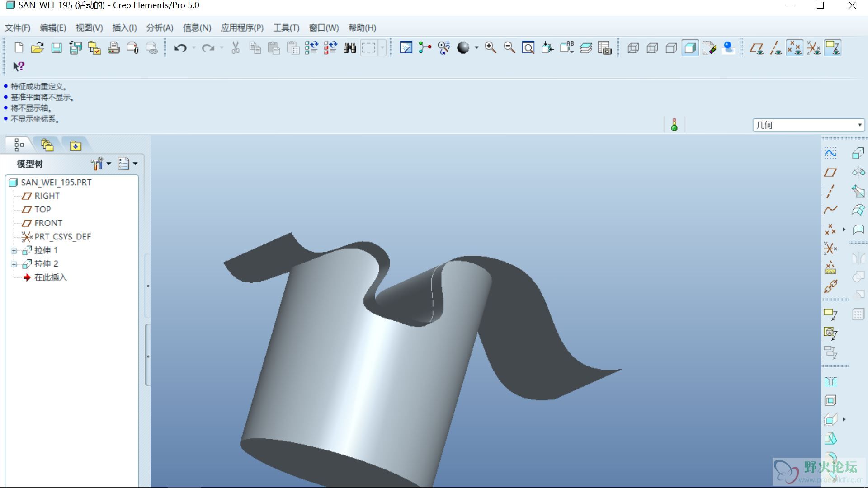Image resolution: width=868 pixels, height=488 pixels.
Task: Select the wireframe display style
Action: click(633, 48)
